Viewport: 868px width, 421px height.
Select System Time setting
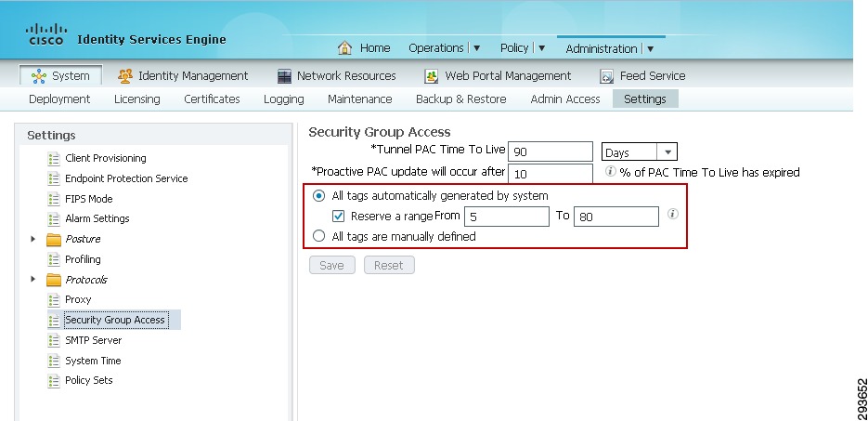(x=93, y=361)
